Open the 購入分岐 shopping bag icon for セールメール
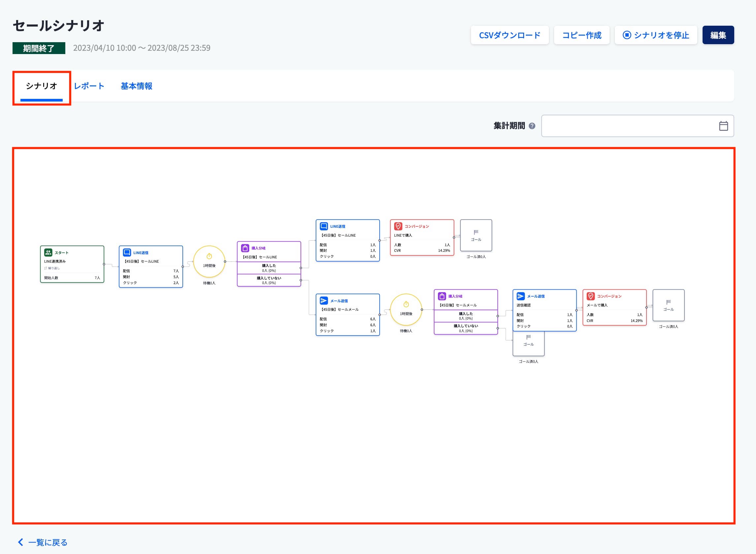Screen dimensions: 756x554 [x=442, y=297]
